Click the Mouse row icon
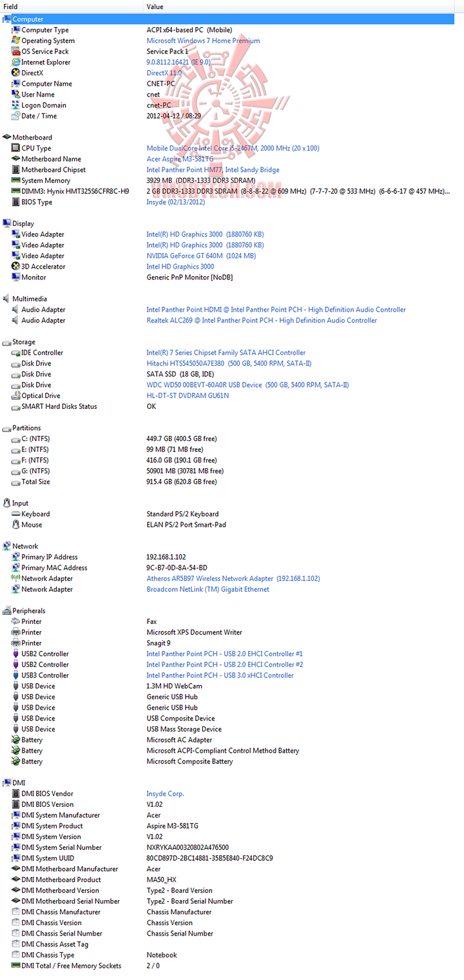This screenshot has height=980, width=464. click(x=16, y=525)
